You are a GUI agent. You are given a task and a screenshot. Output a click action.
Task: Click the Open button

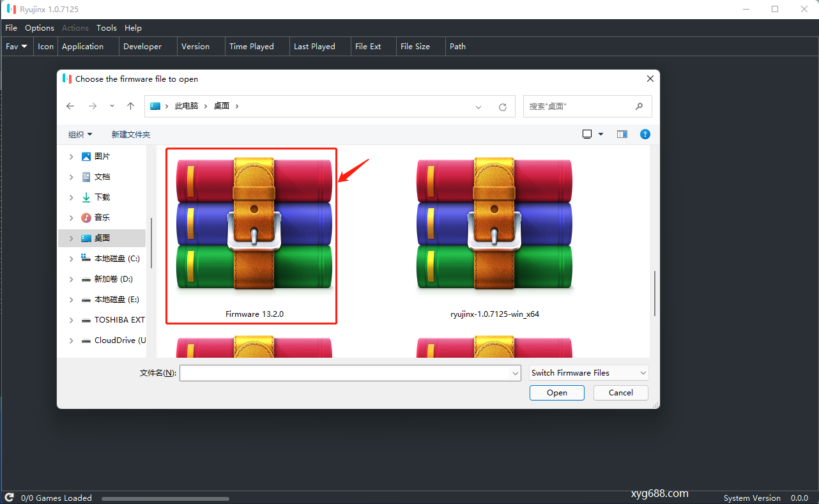(556, 392)
